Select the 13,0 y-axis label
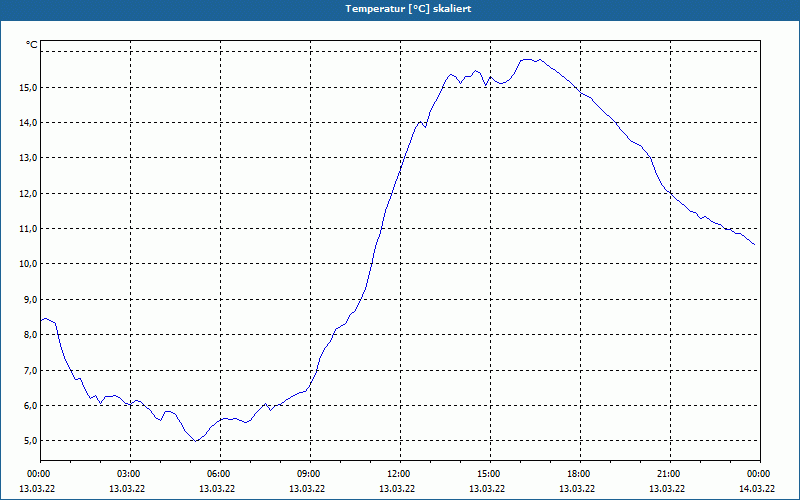 [x=29, y=158]
